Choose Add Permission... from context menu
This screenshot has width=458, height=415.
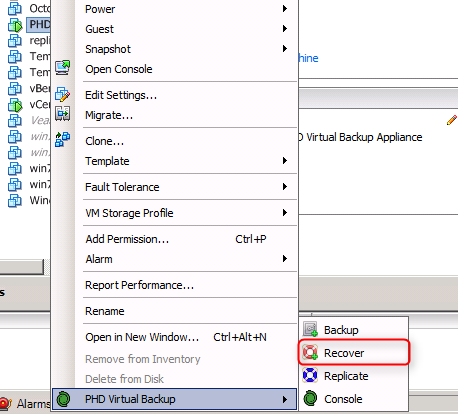(174, 239)
